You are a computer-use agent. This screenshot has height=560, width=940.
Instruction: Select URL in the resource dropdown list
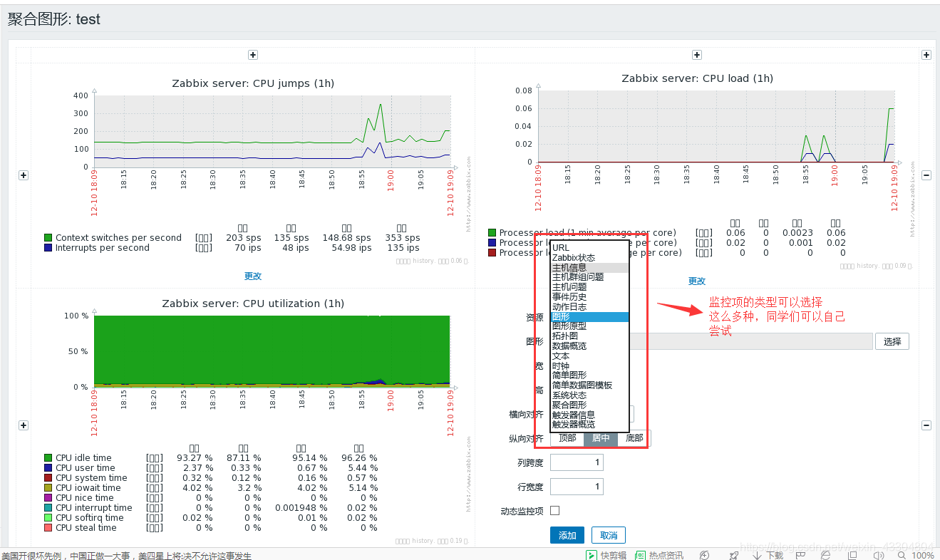589,247
